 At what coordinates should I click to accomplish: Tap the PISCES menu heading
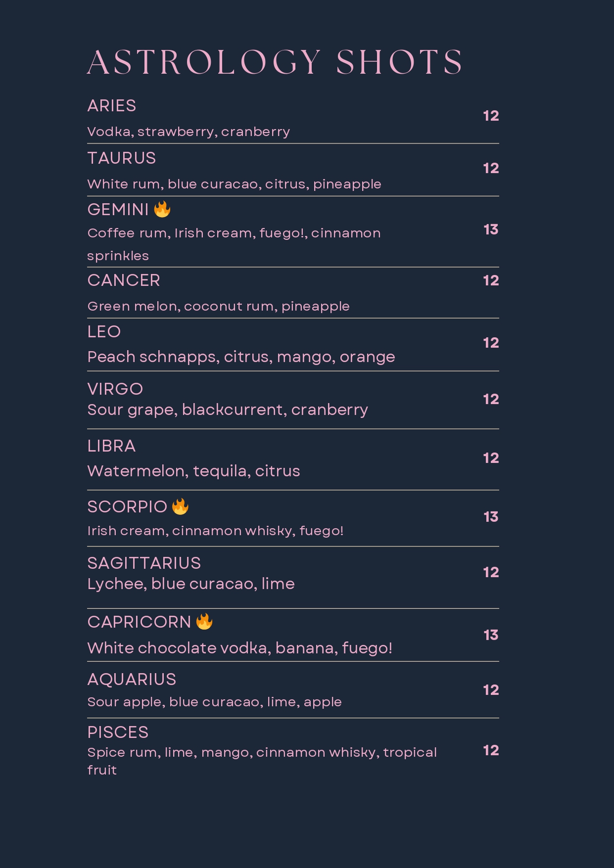click(x=118, y=732)
